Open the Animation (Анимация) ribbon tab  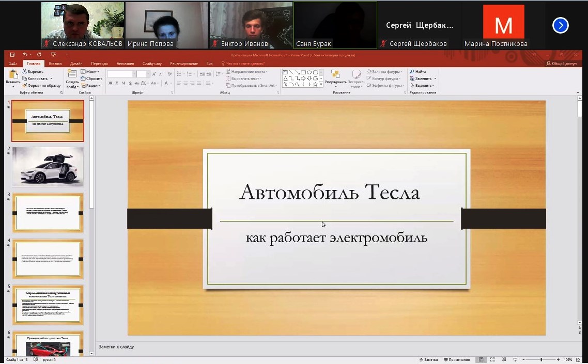click(125, 64)
